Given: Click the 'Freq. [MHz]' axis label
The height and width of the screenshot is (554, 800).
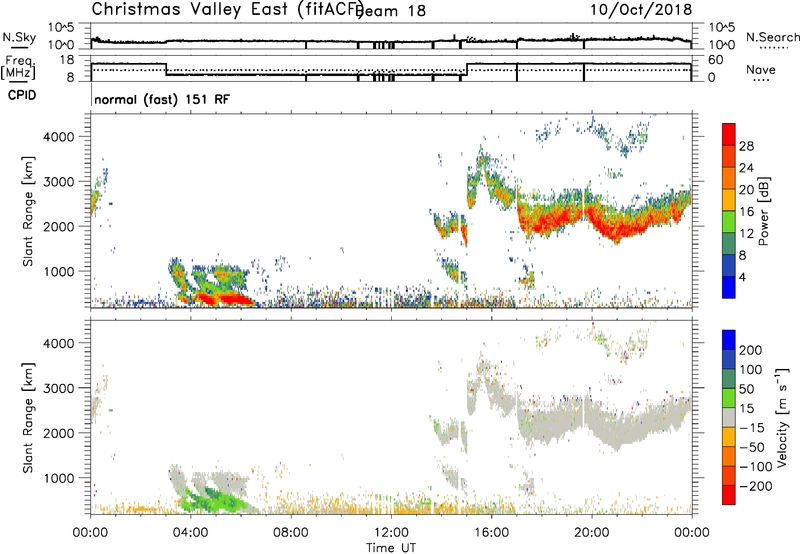Looking at the screenshot, I should click(x=18, y=68).
